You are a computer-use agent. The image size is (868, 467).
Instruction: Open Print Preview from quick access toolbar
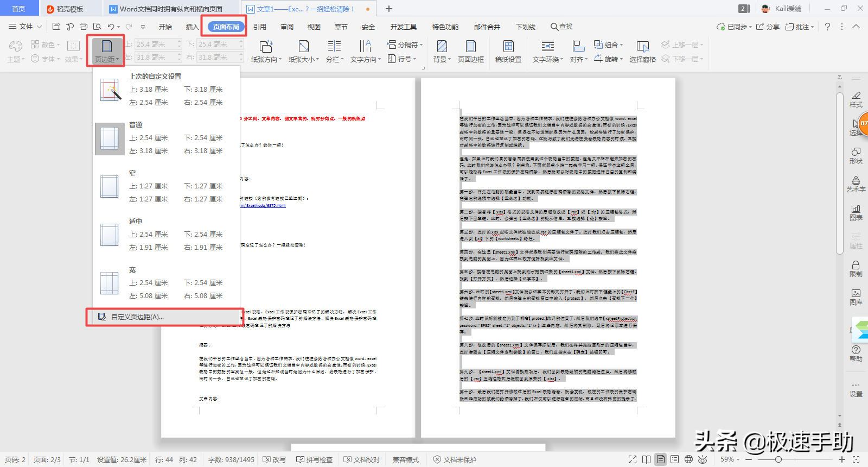(97, 27)
